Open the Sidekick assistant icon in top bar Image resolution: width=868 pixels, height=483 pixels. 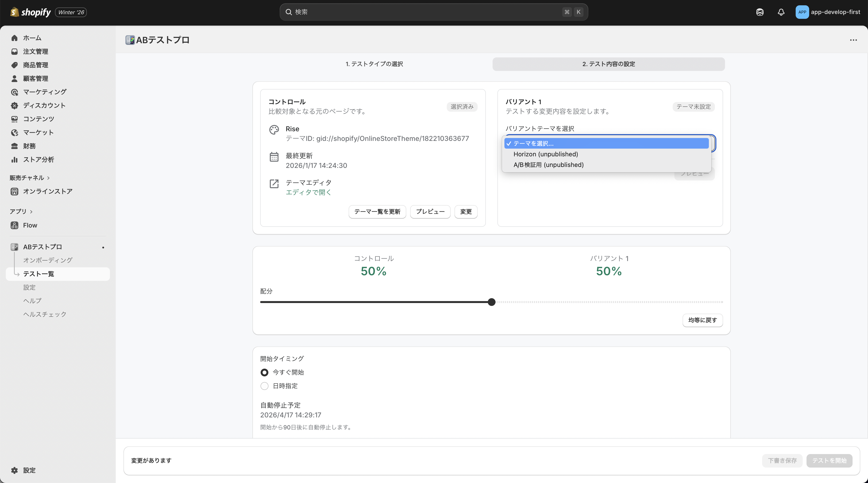[759, 12]
